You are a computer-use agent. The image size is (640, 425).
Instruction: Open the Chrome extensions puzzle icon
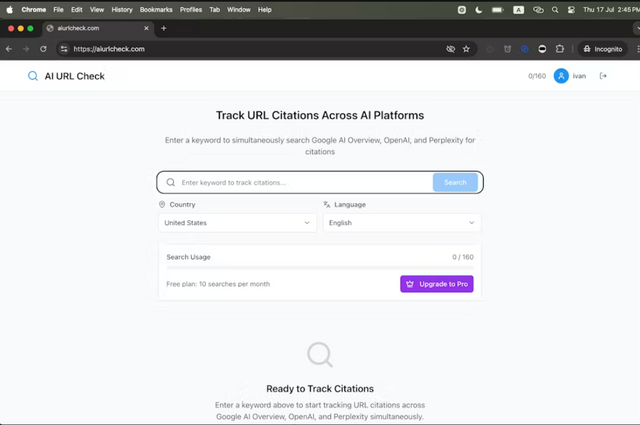point(560,49)
